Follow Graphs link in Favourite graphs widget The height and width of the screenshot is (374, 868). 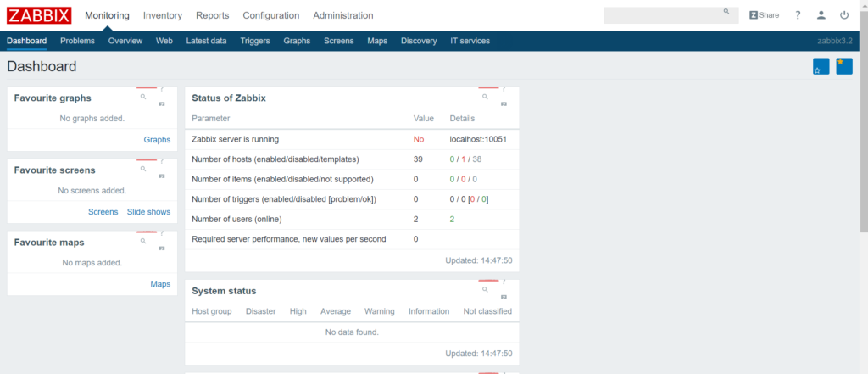tap(157, 140)
